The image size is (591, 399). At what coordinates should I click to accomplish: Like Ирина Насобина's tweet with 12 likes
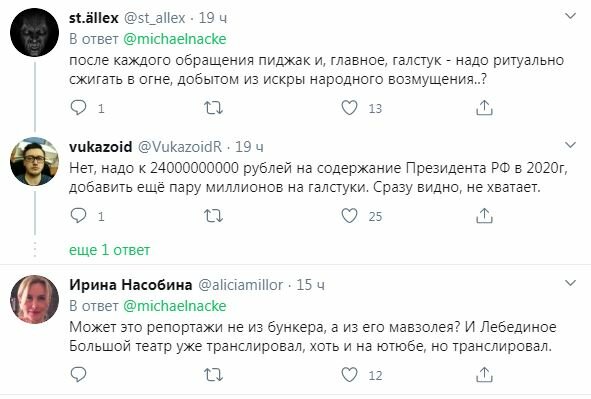point(349,375)
